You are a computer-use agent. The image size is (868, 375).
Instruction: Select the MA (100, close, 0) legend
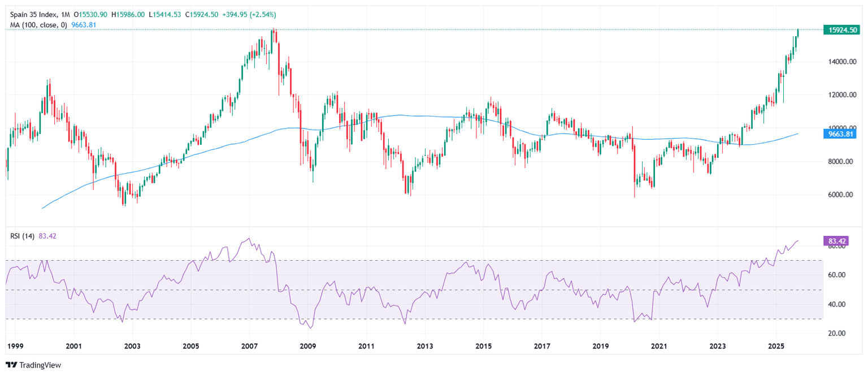click(x=39, y=25)
